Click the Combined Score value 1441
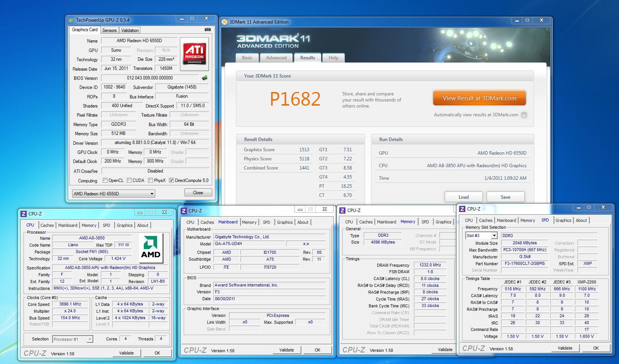The image size is (619, 364). coord(304,168)
